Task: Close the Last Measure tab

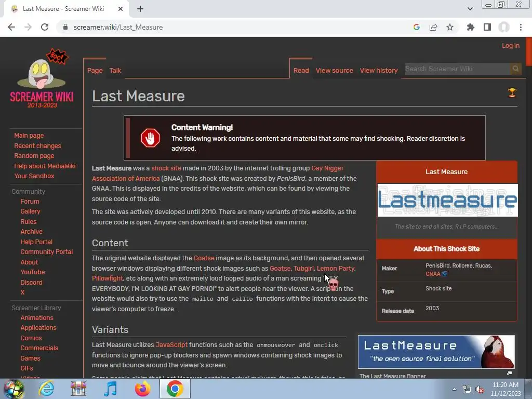Action: (121, 9)
